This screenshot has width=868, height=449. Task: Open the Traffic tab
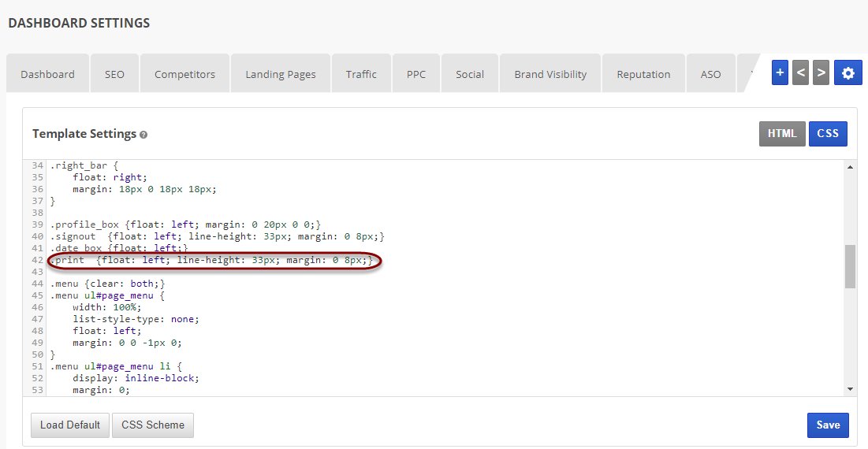pos(361,74)
